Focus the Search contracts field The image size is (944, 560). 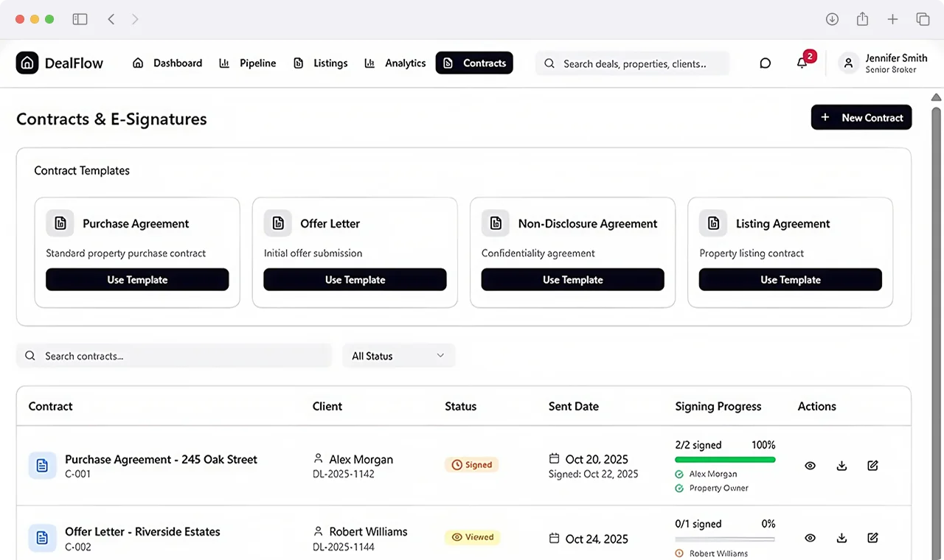click(174, 356)
